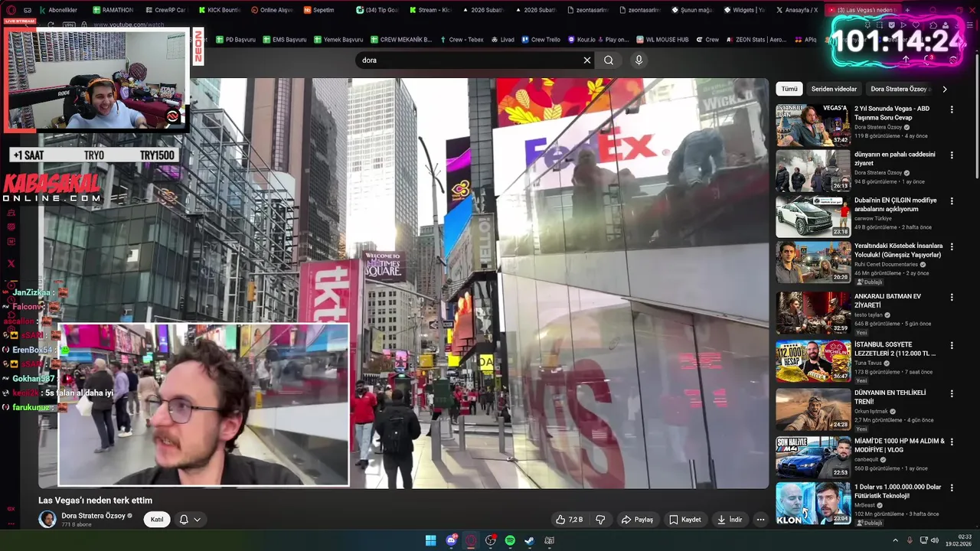980x551 pixels.
Task: Open the Yemek Başvuru bookmark
Action: [x=338, y=40]
